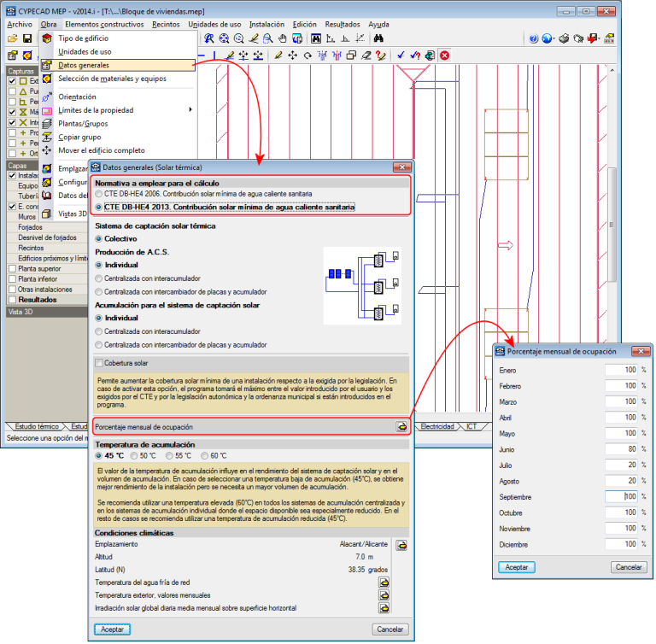The height and width of the screenshot is (644, 656).
Task: Choose Centralizada con interacumulador for A.C.S. production
Action: click(99, 278)
